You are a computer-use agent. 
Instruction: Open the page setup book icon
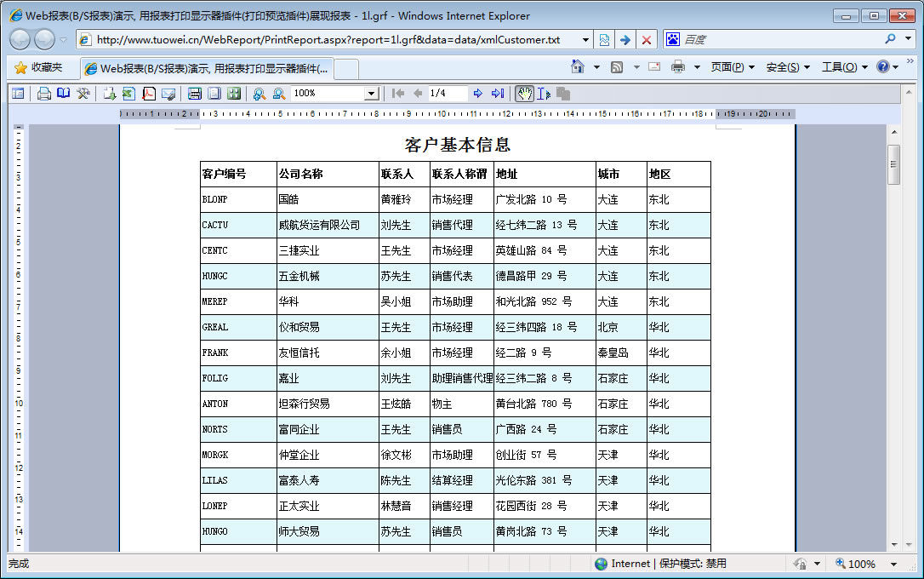[x=63, y=94]
